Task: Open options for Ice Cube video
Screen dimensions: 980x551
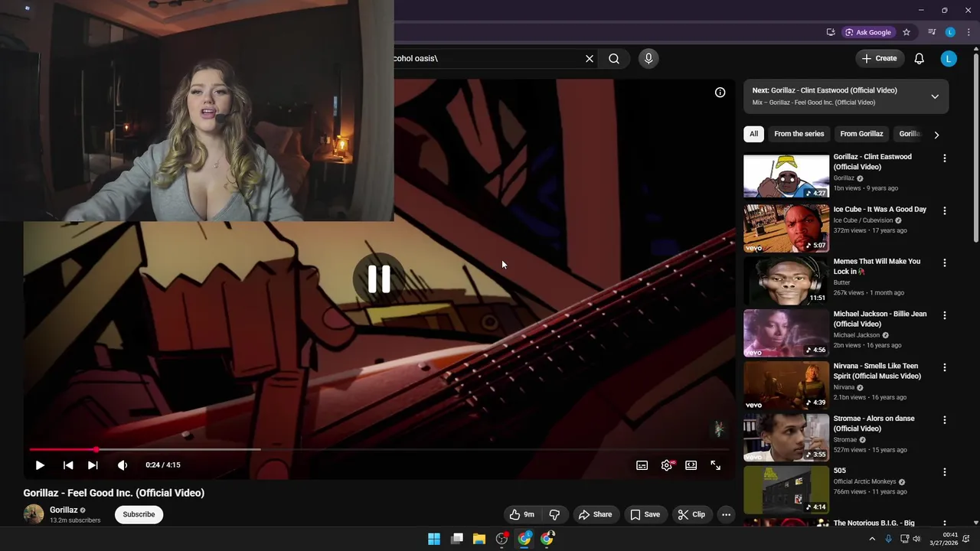Action: coord(944,210)
